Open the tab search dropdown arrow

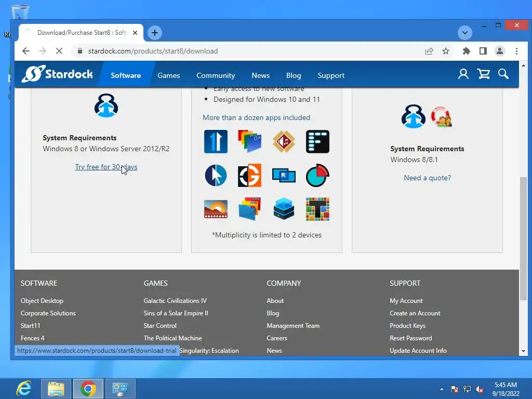click(465, 33)
